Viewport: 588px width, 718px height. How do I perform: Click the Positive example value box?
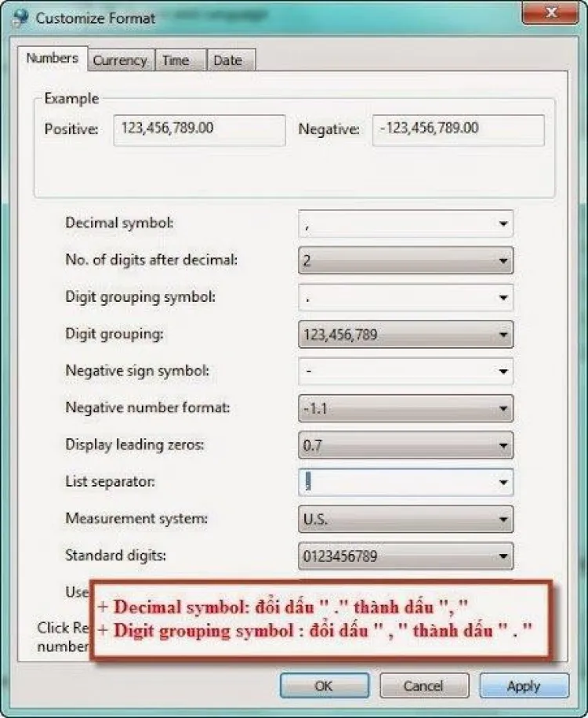tap(199, 129)
